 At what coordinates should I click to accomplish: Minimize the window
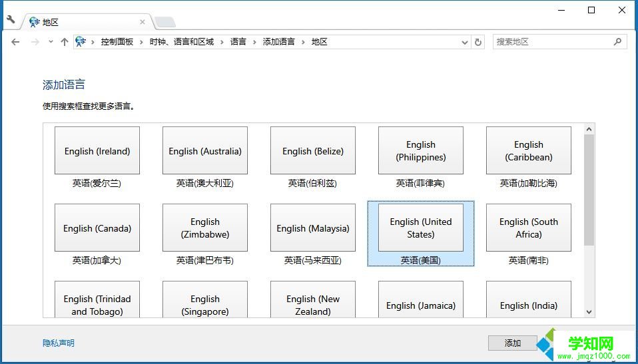tap(561, 10)
